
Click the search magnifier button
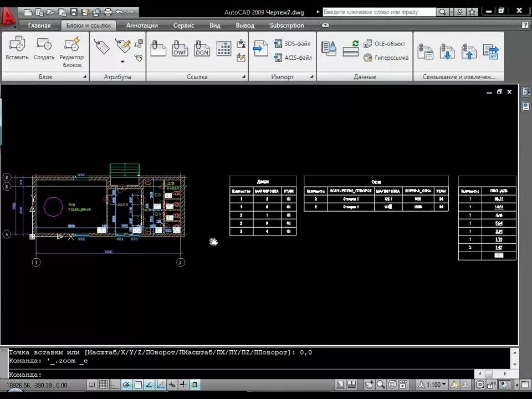pyautogui.click(x=442, y=12)
